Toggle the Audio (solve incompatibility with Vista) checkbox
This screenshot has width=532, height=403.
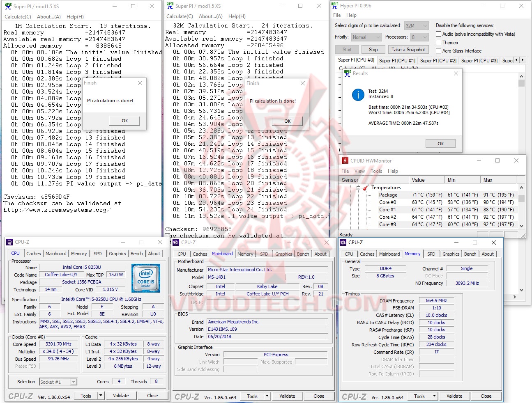point(439,34)
